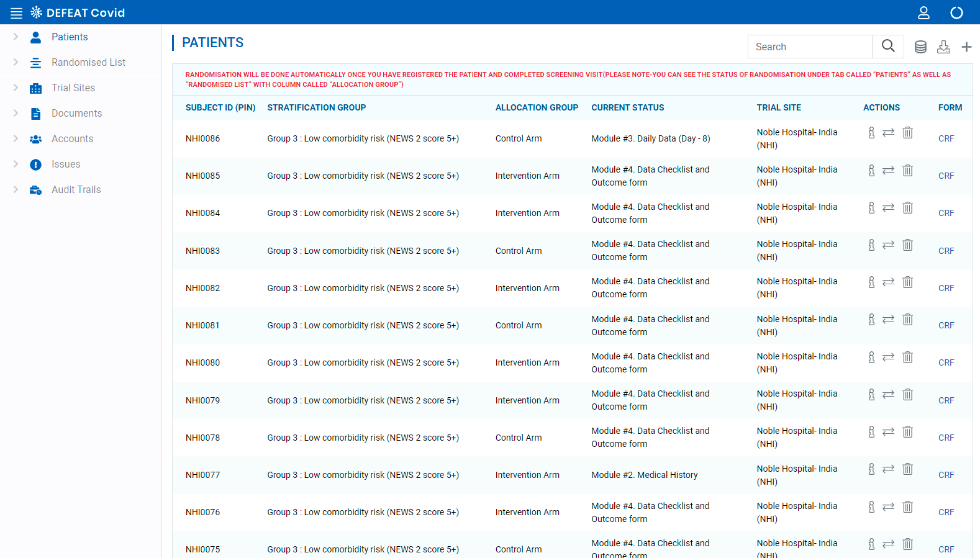Click the magnifying glass search button
Image resolution: width=980 pixels, height=558 pixels.
click(x=888, y=47)
